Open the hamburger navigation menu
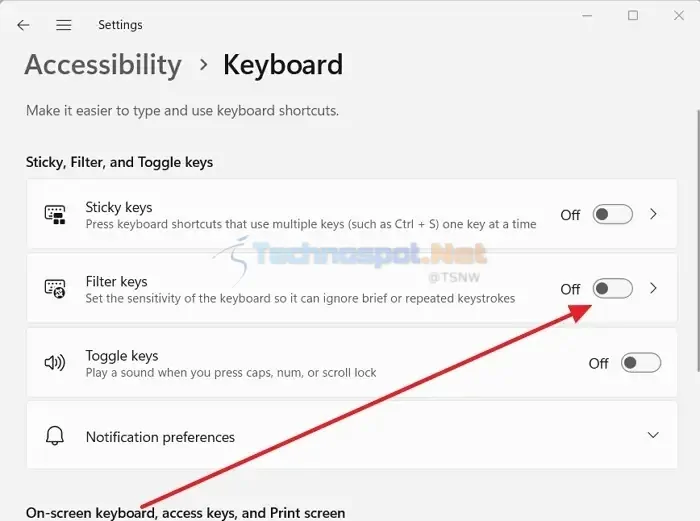The width and height of the screenshot is (700, 521). pyautogui.click(x=63, y=25)
